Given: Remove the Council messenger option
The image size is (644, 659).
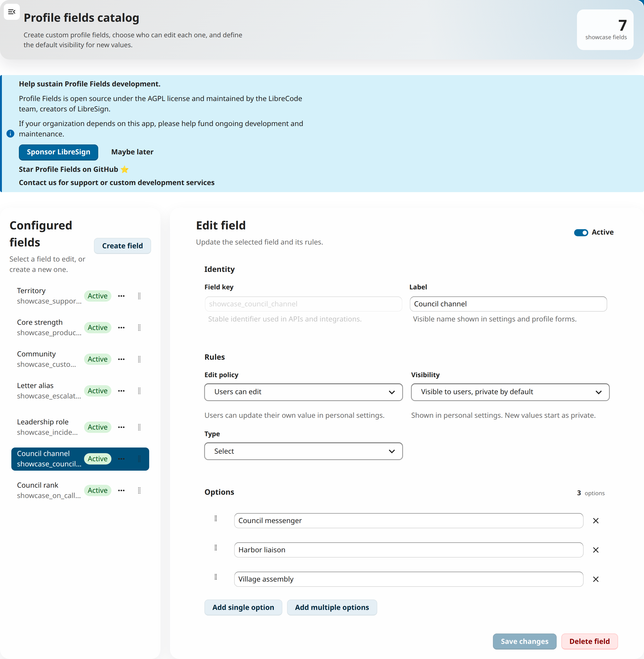Looking at the screenshot, I should click(x=596, y=521).
